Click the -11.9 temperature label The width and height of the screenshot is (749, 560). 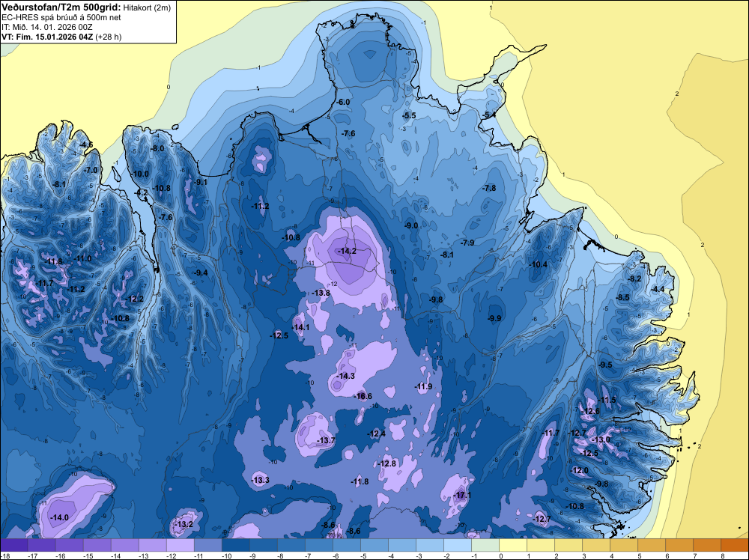pyautogui.click(x=423, y=387)
